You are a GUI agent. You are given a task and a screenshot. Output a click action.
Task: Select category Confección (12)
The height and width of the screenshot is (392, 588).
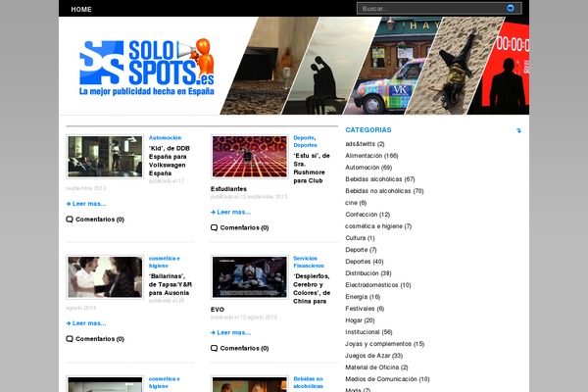click(367, 215)
